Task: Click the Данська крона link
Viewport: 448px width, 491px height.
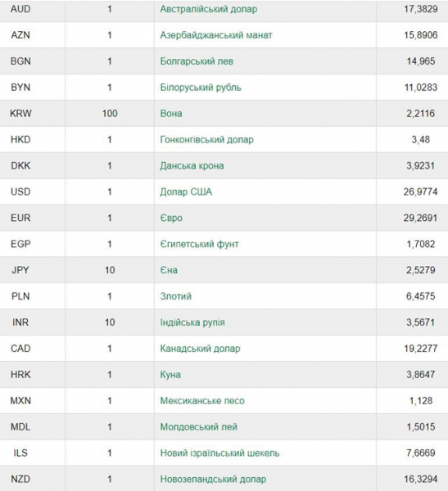Action: 192,165
